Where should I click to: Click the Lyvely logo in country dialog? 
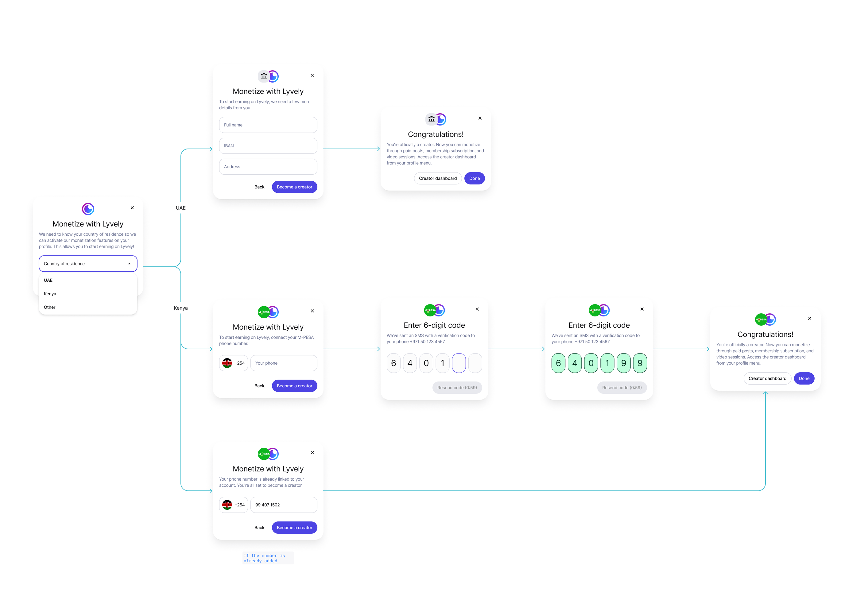coord(88,209)
